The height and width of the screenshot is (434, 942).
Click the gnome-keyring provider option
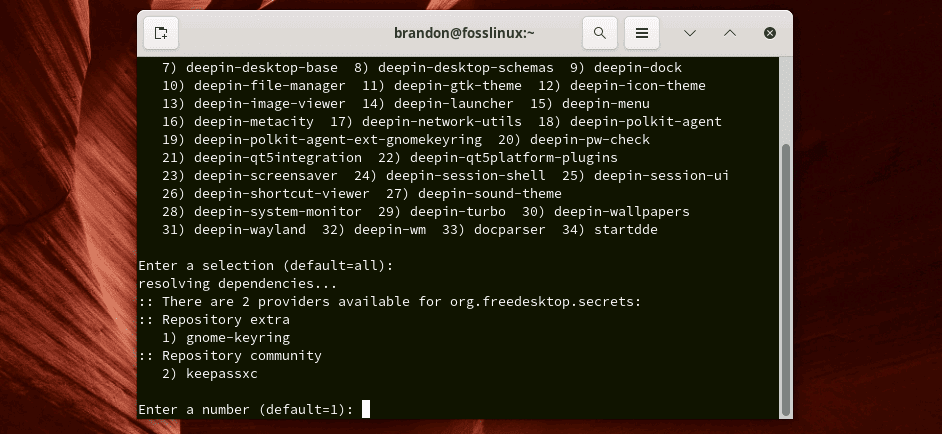tap(238, 337)
